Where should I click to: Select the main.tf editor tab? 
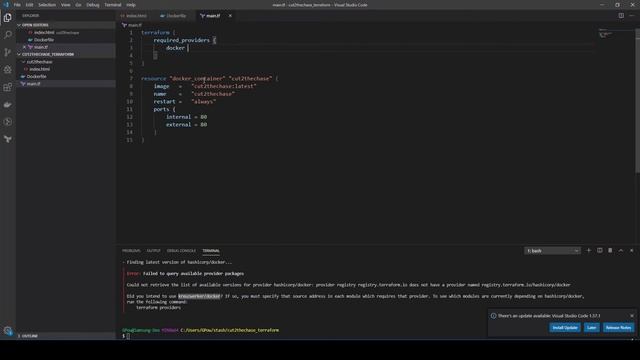click(x=213, y=16)
